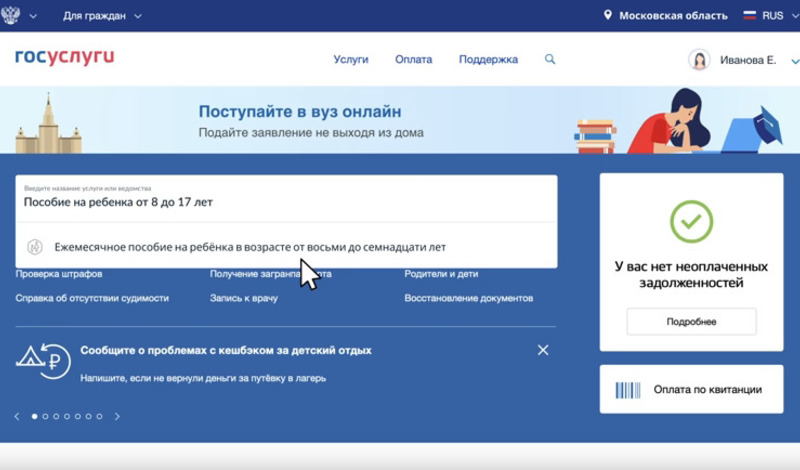Open the Услуги menu
The image size is (800, 470).
350,60
